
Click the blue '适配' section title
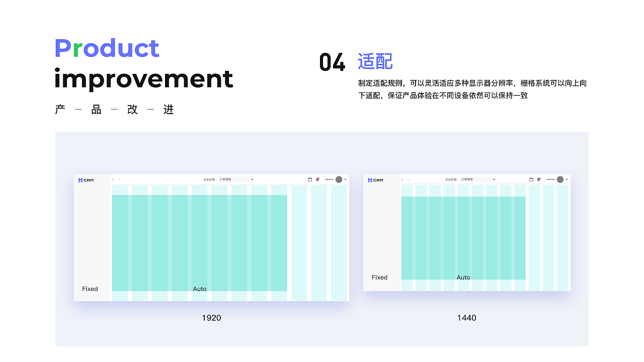(375, 61)
